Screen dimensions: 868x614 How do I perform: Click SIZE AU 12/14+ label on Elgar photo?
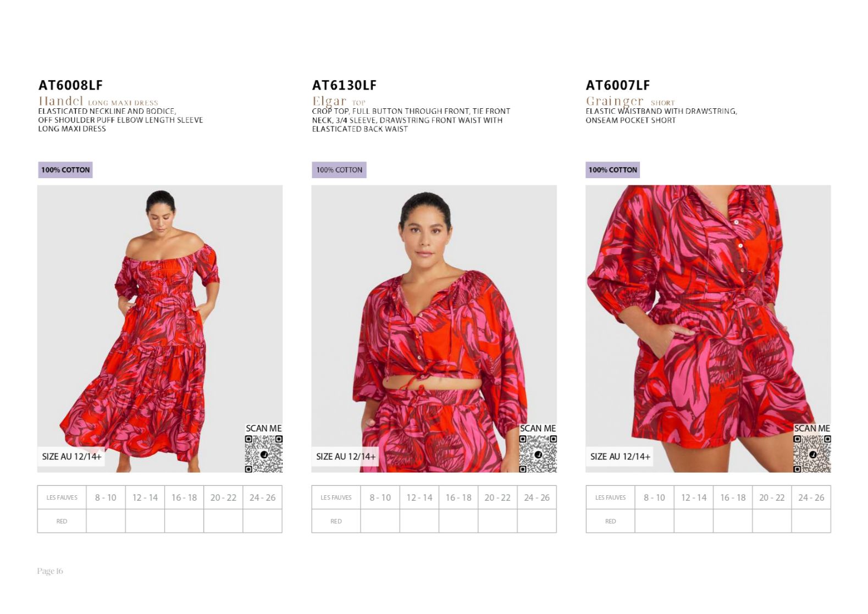pos(346,456)
